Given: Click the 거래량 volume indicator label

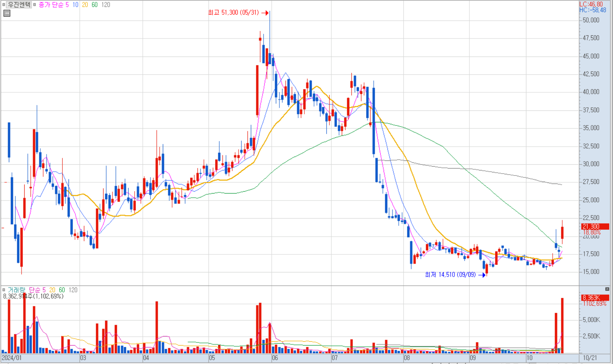Looking at the screenshot, I should pyautogui.click(x=16, y=290).
